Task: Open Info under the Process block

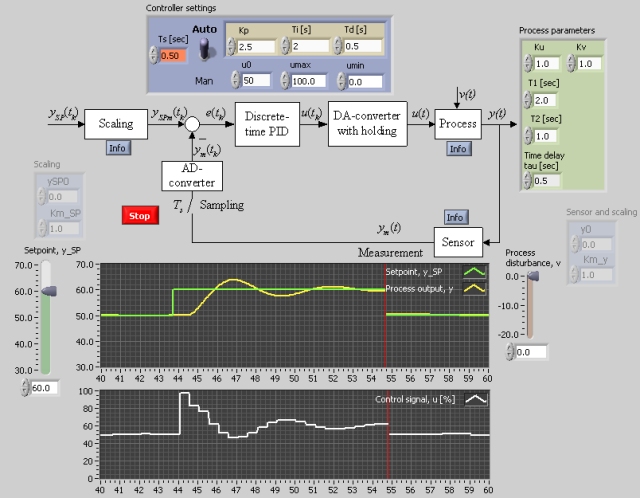Action: pos(458,148)
